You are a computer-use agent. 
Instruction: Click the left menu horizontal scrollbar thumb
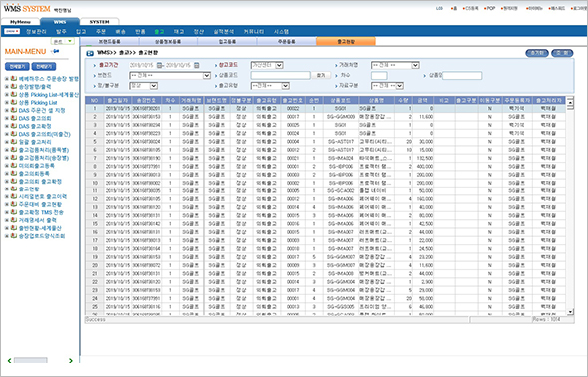tap(30, 360)
